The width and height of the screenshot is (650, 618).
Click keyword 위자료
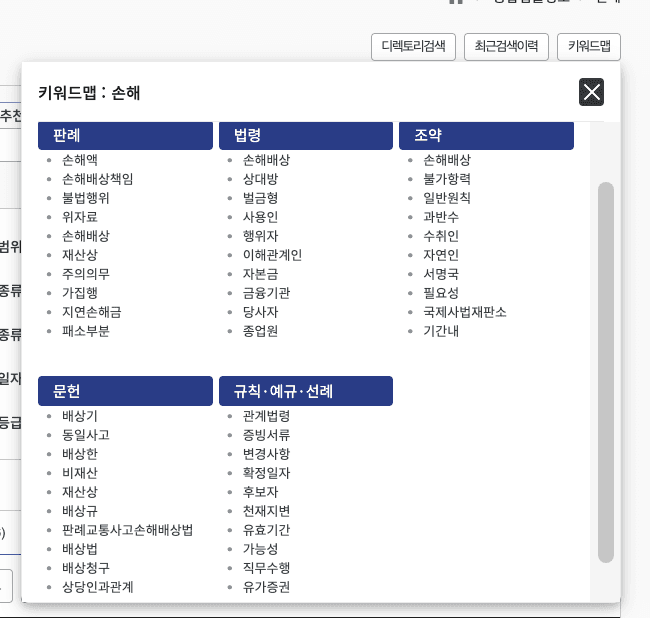coord(80,217)
